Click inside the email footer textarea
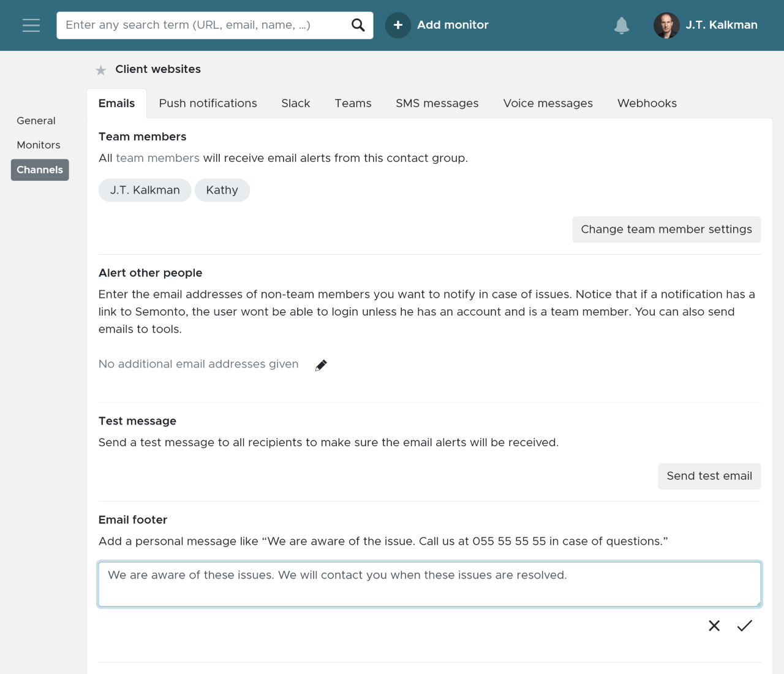 (429, 585)
